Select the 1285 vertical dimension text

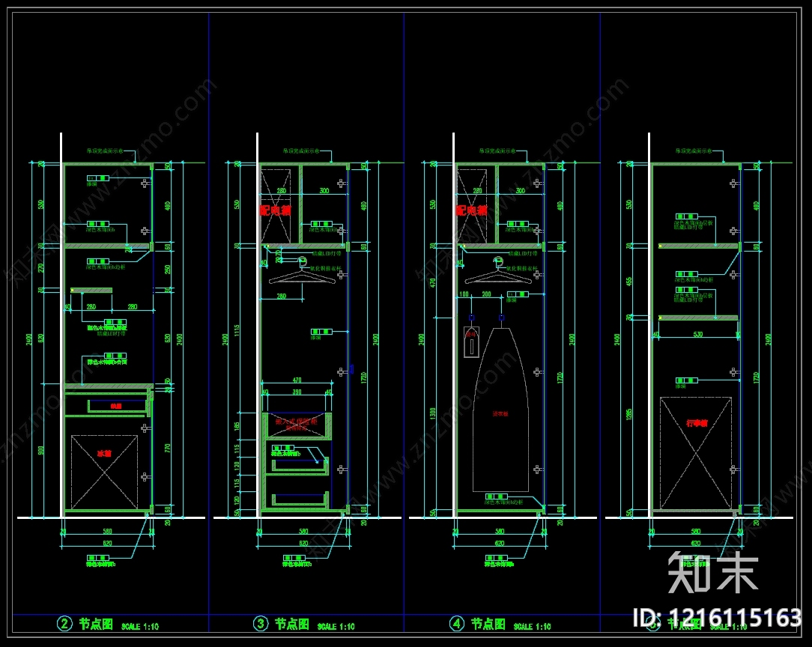pyautogui.click(x=628, y=415)
